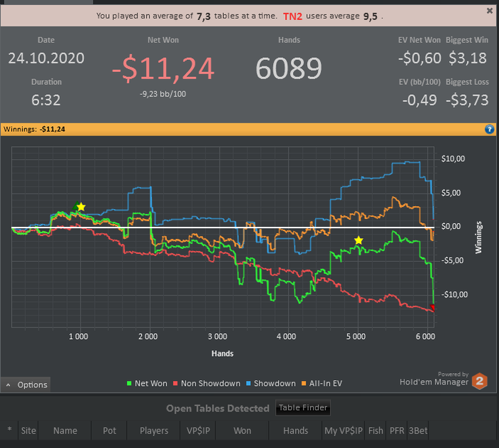Image resolution: width=499 pixels, height=448 pixels.
Task: Click the Winnings: -$11,24 orange header
Action: pos(248,129)
